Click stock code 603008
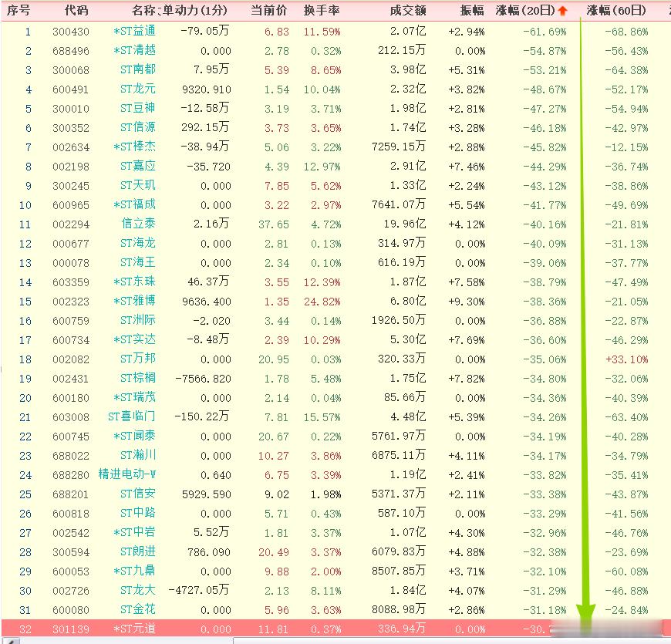Image resolution: width=671 pixels, height=644 pixels. [71, 417]
